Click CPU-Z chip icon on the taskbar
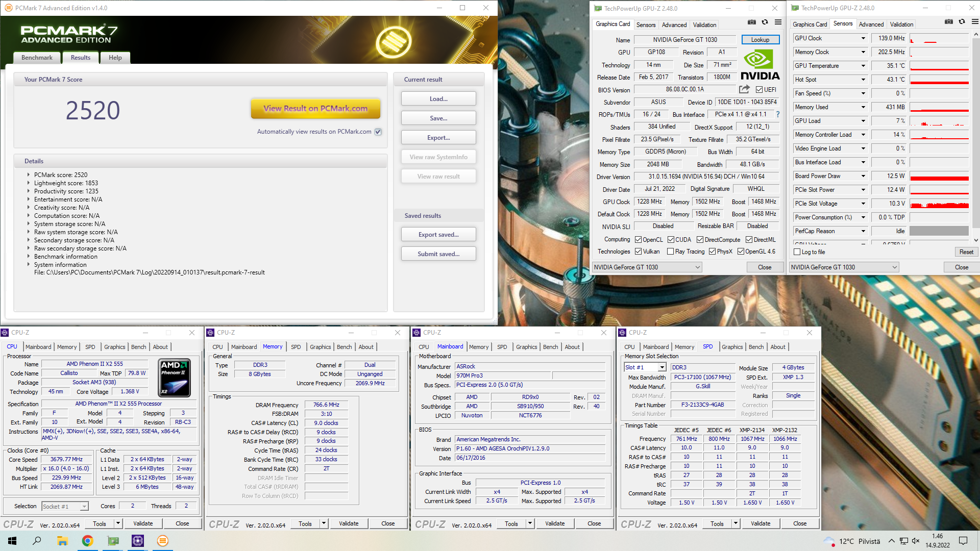980x551 pixels. [x=138, y=541]
